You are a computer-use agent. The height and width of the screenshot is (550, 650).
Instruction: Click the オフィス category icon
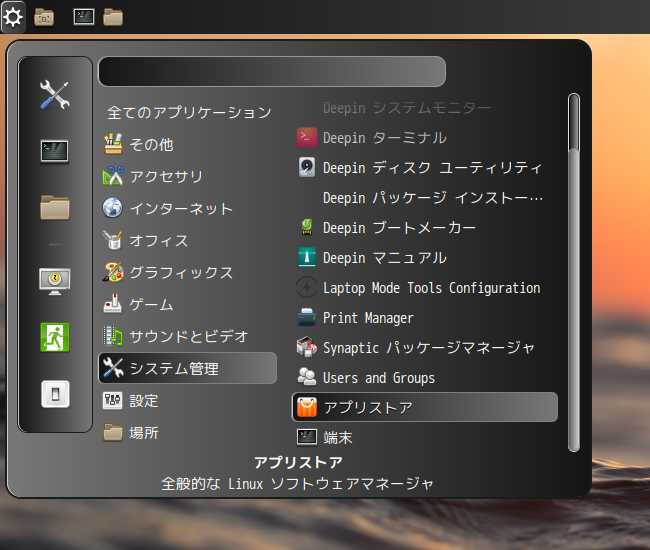coord(113,240)
